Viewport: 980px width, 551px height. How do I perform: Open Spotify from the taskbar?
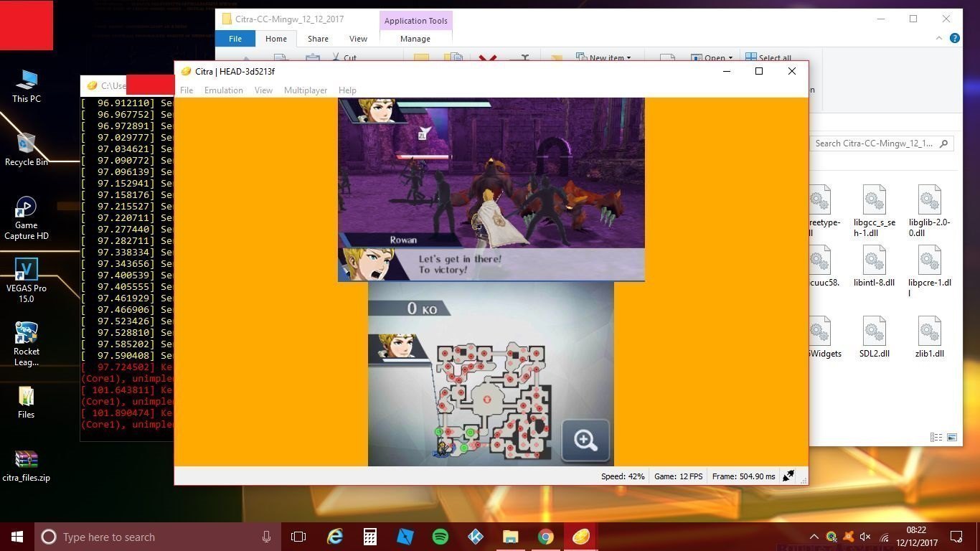pyautogui.click(x=440, y=537)
